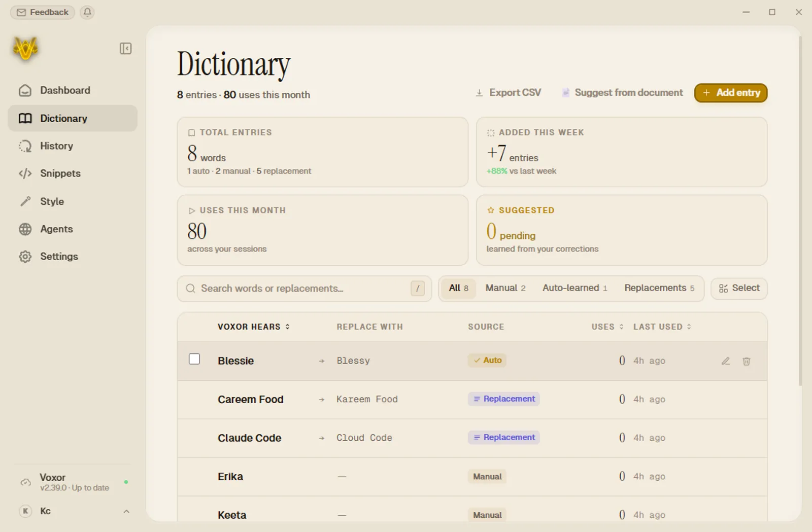
Task: Expand the Kc account menu chevron
Action: 126,511
